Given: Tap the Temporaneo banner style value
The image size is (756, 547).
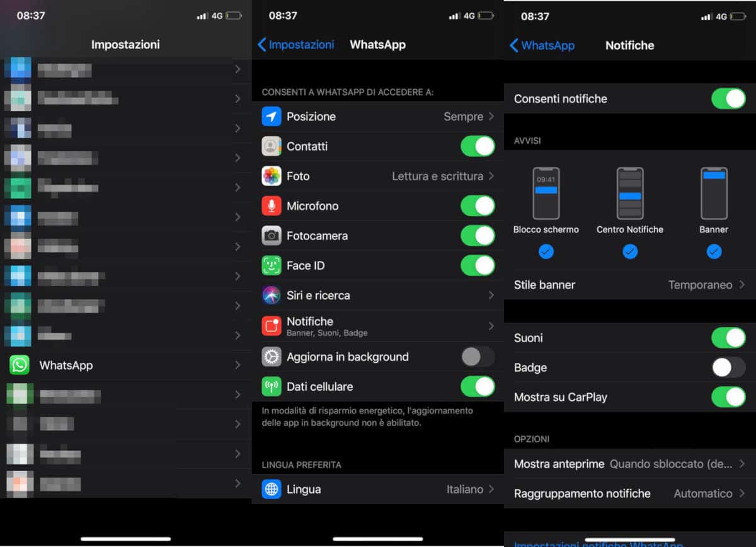Looking at the screenshot, I should (700, 285).
